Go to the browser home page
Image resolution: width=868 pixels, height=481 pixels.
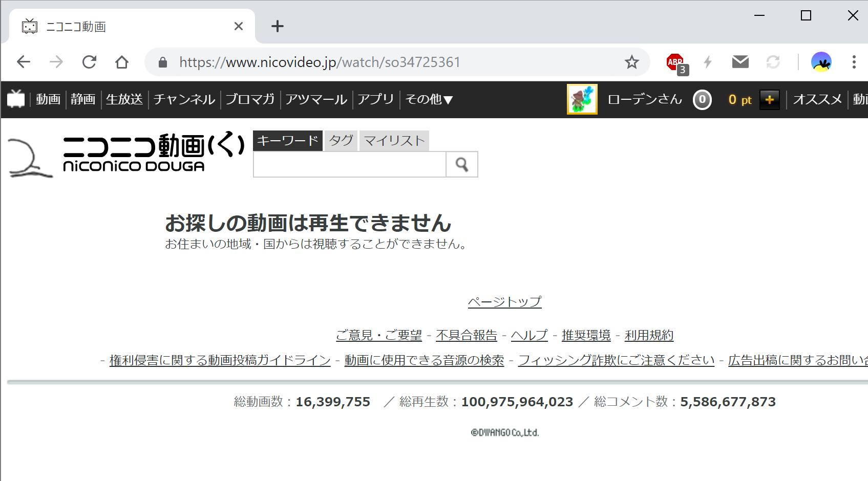pos(122,62)
